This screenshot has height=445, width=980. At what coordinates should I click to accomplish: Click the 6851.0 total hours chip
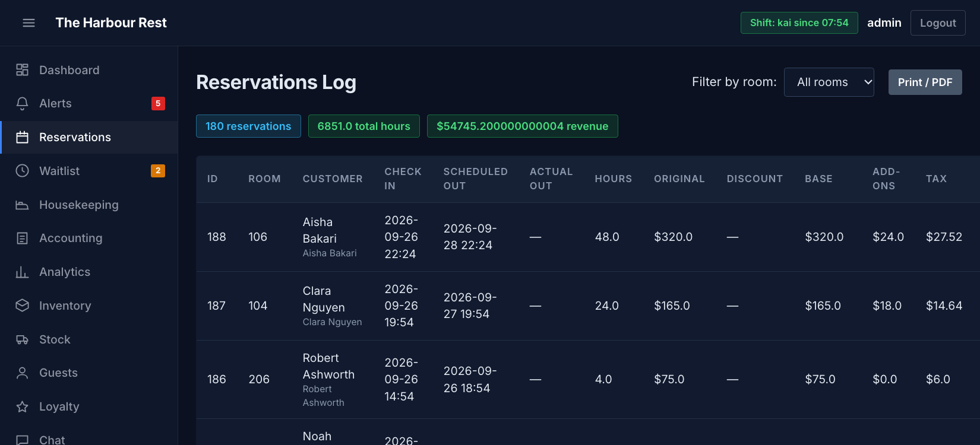coord(363,126)
